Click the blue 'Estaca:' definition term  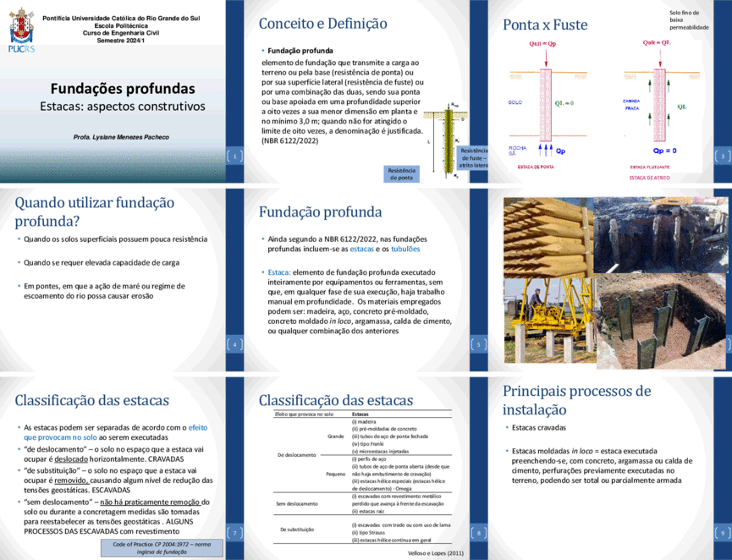click(x=279, y=272)
